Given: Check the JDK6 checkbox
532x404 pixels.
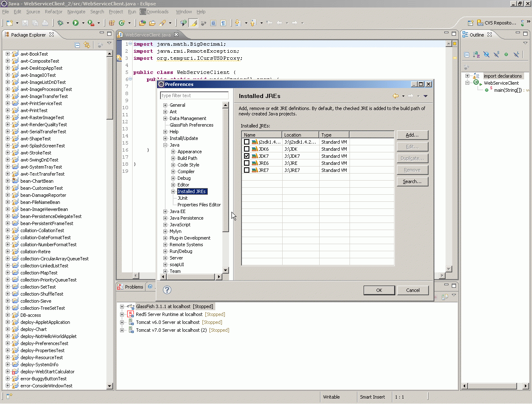Looking at the screenshot, I should pos(247,149).
